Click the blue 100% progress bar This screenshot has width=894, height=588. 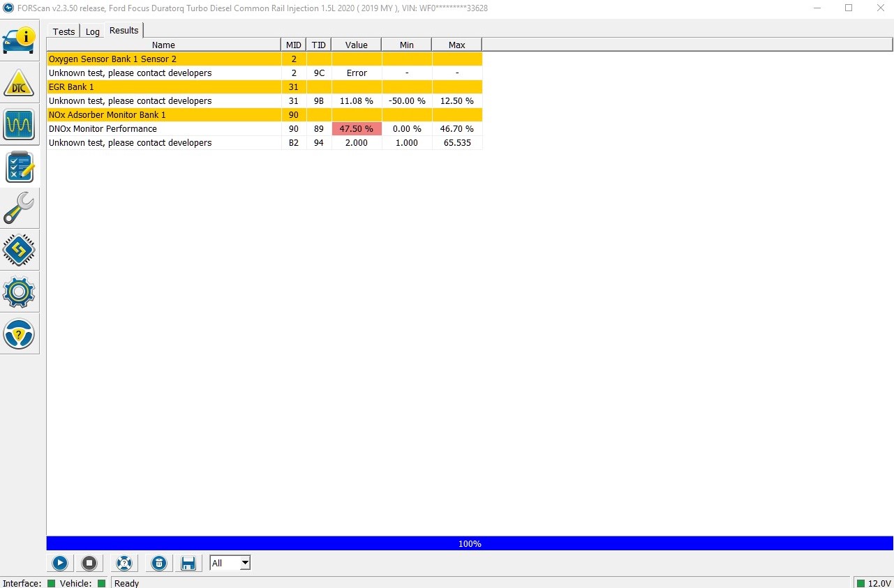[470, 543]
